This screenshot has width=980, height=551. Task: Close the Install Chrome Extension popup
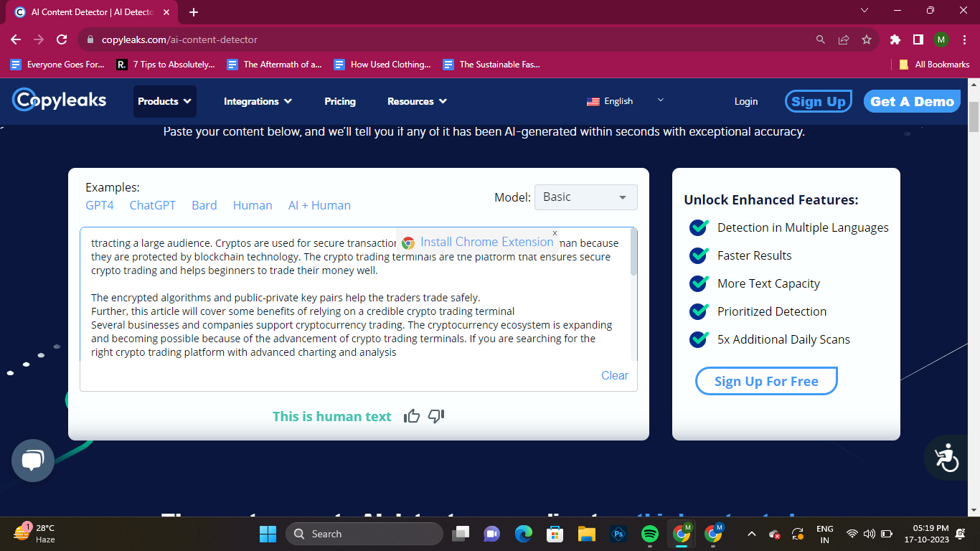point(555,233)
